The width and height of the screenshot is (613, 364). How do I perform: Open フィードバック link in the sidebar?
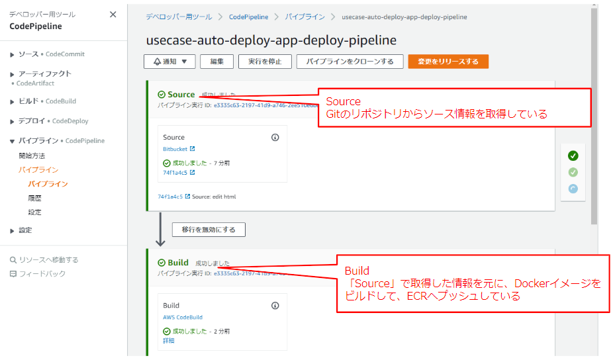[x=42, y=274]
